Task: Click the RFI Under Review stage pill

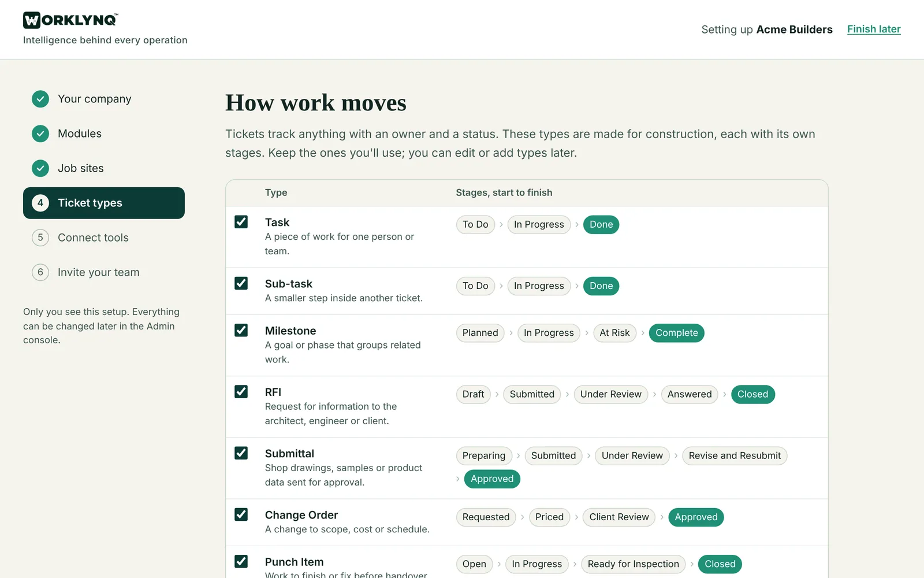Action: (611, 394)
